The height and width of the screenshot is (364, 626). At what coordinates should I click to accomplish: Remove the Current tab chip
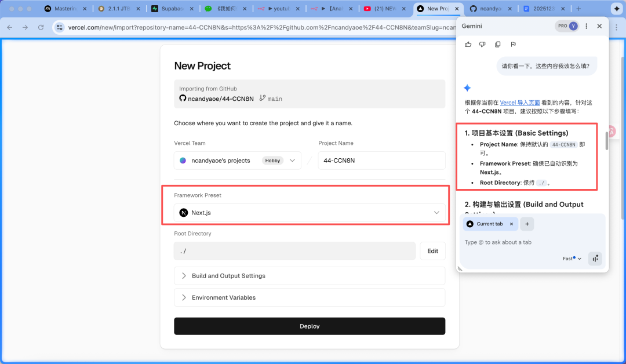click(x=511, y=224)
